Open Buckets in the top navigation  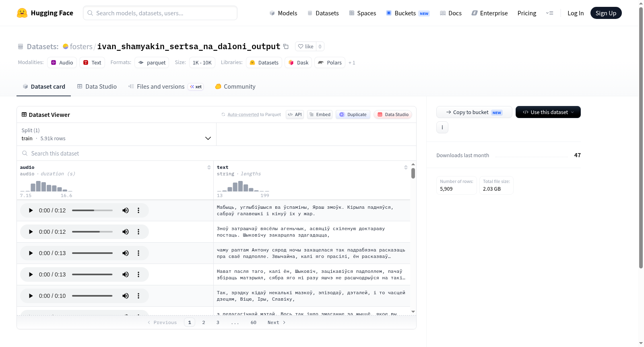[x=408, y=13]
